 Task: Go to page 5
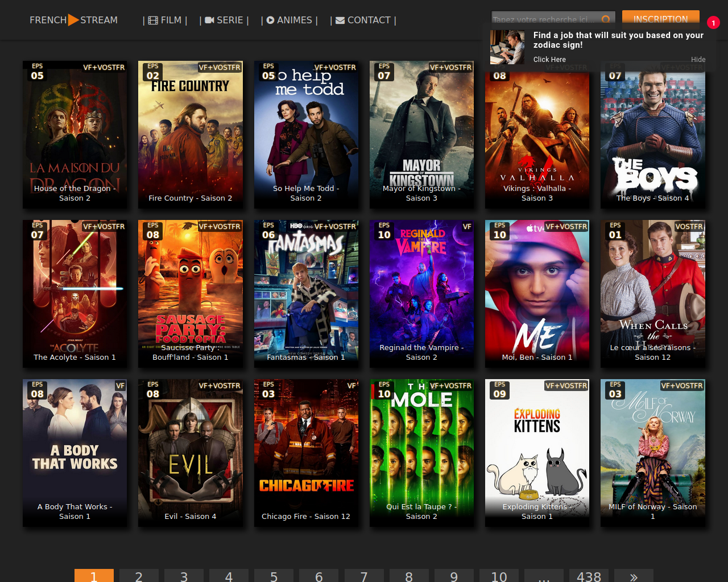[274, 576]
